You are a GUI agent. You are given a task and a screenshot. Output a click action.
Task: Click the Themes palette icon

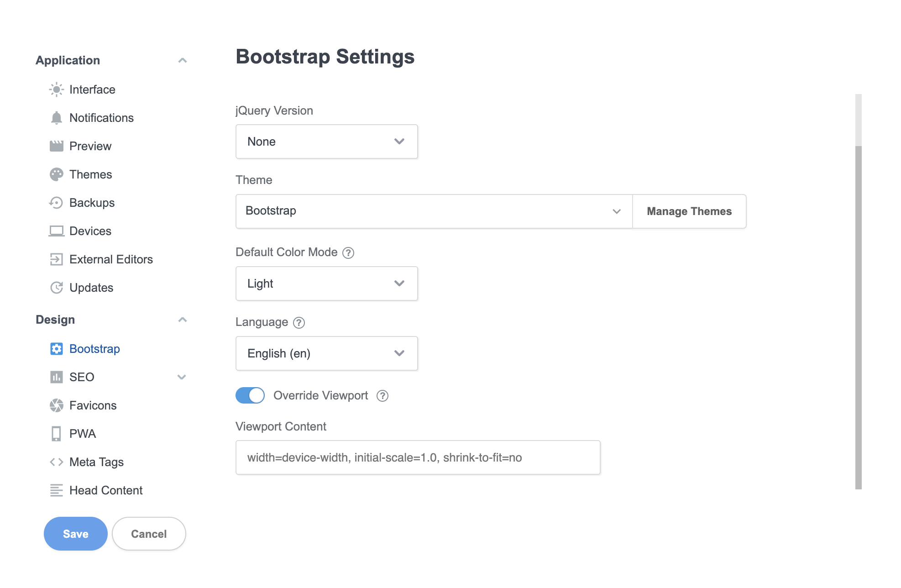[x=56, y=174]
